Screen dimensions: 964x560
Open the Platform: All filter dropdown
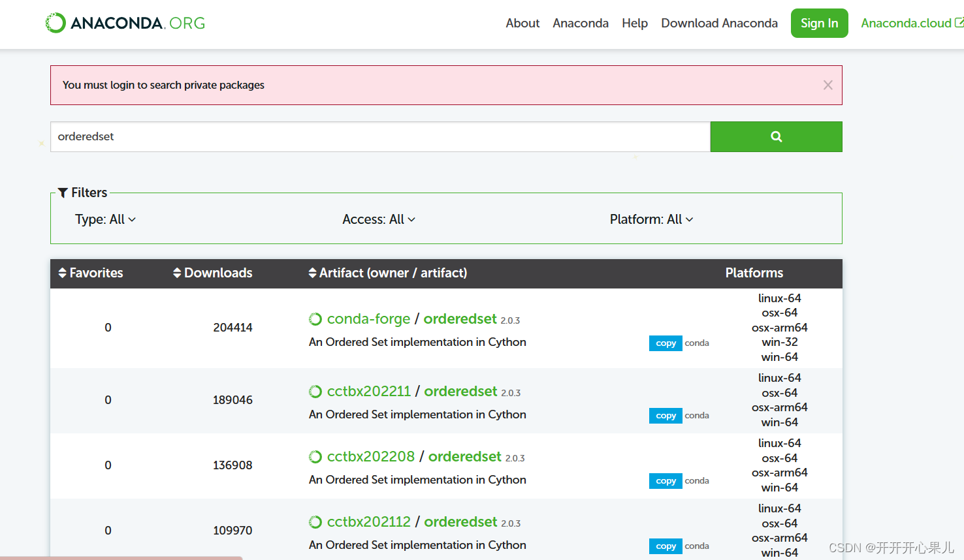pos(651,219)
